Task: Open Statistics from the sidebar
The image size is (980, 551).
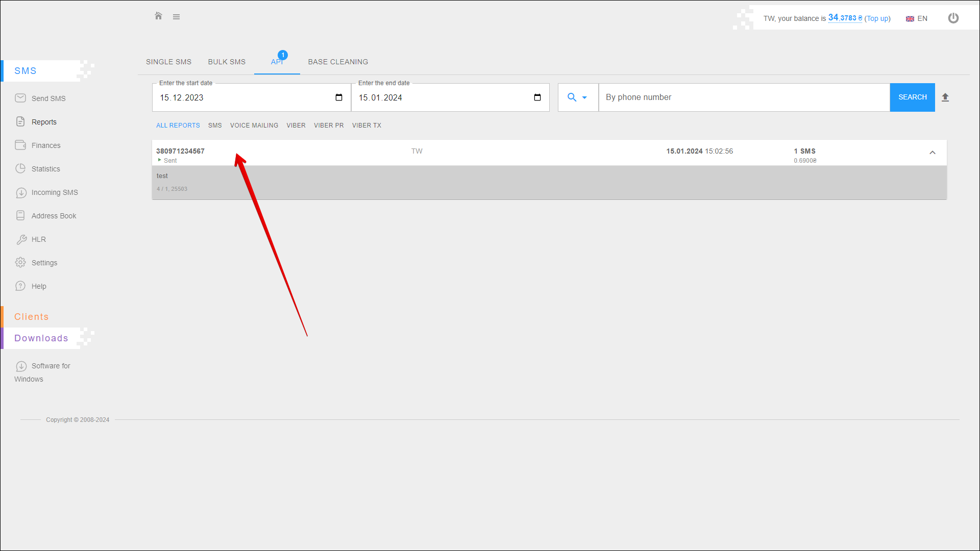Action: pyautogui.click(x=45, y=169)
